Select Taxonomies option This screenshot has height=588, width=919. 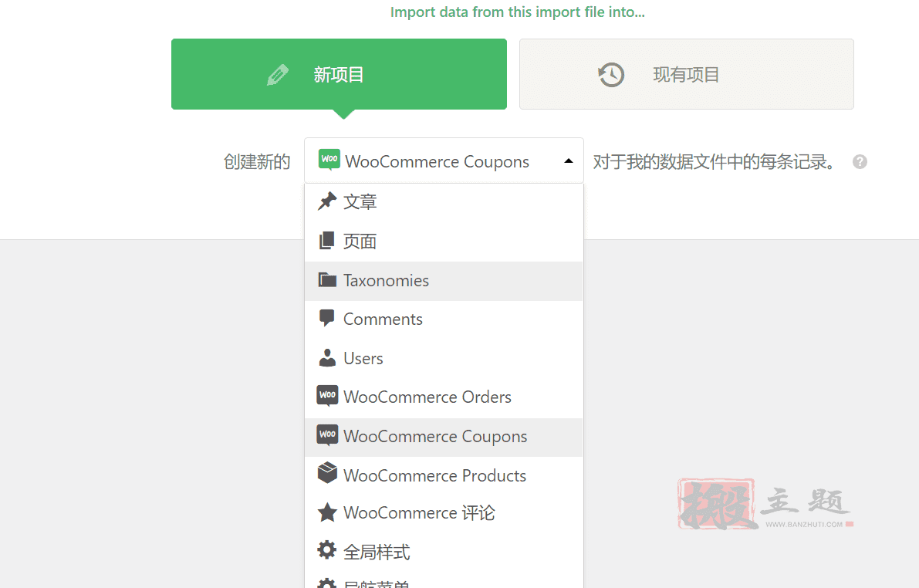pyautogui.click(x=444, y=281)
